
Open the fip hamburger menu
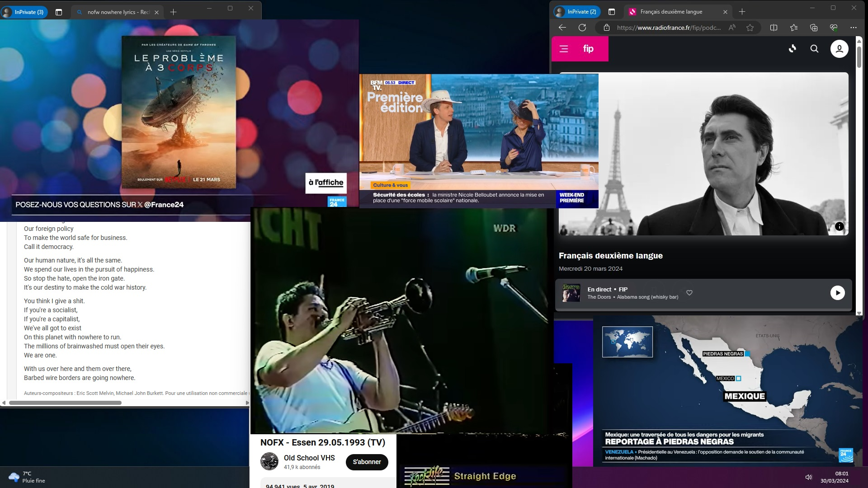(564, 49)
